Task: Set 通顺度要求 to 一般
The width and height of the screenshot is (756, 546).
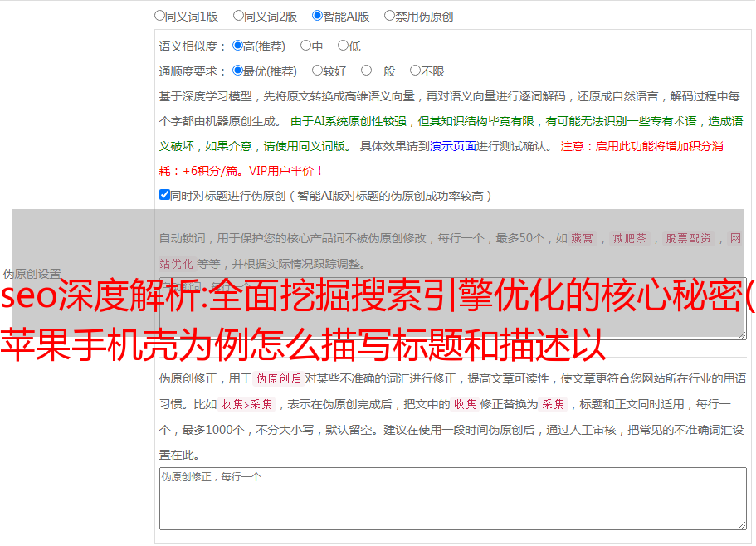Action: click(366, 71)
